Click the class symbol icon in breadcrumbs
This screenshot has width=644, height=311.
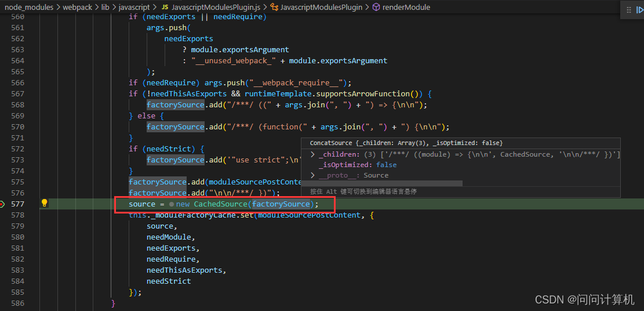pyautogui.click(x=274, y=7)
